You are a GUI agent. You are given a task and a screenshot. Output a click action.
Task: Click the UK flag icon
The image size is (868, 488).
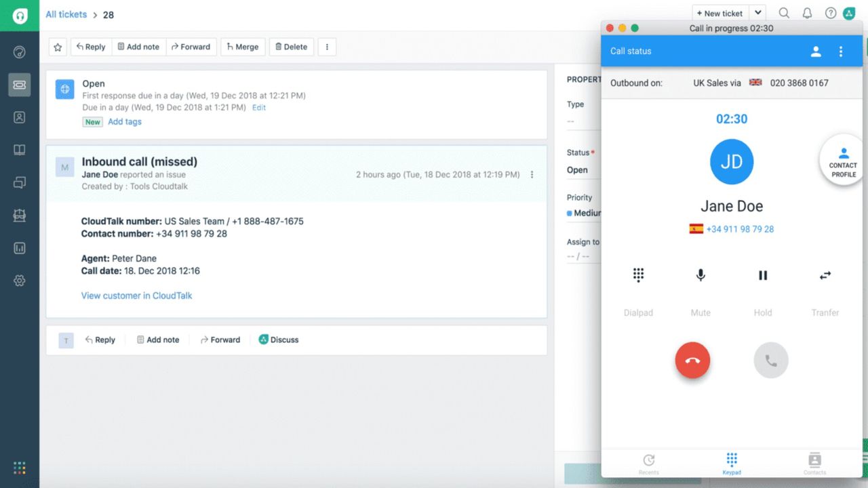(755, 82)
